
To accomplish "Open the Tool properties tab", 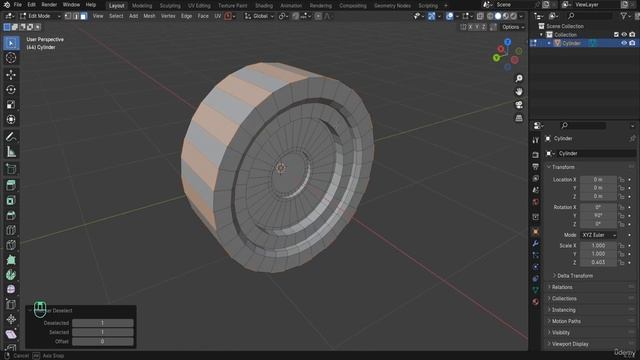I will (536, 140).
